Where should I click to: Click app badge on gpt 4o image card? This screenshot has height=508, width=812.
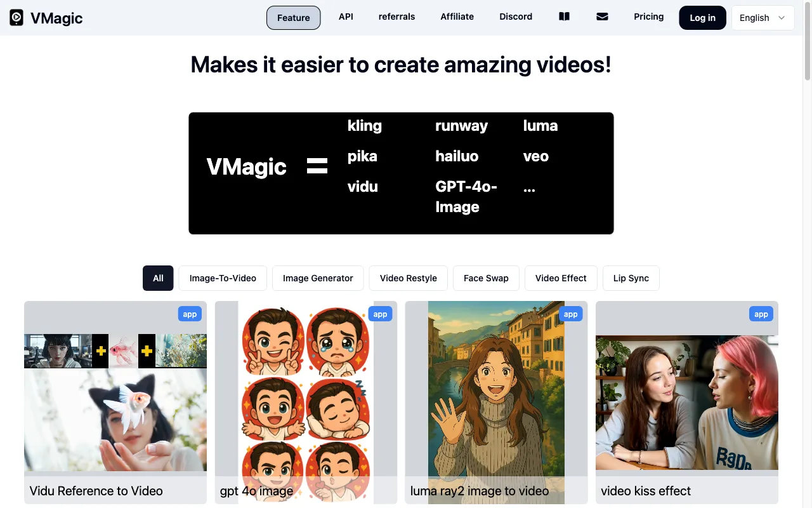click(380, 314)
